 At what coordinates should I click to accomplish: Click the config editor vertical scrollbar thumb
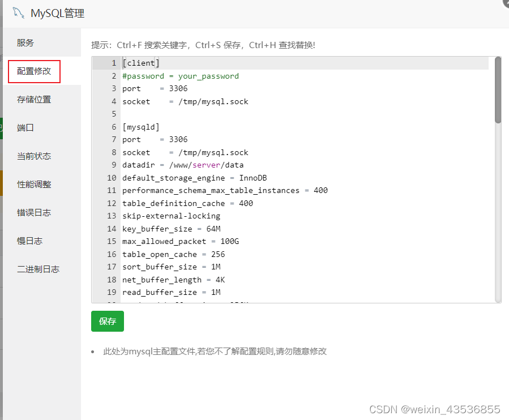pyautogui.click(x=498, y=90)
